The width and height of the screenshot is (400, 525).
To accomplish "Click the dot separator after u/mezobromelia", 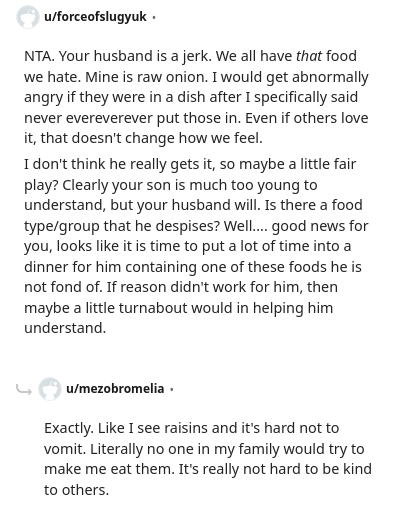I will pos(171,389).
